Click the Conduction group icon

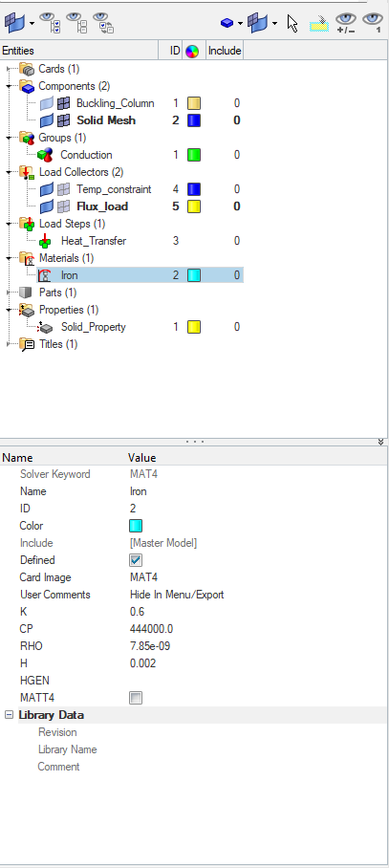[45, 155]
